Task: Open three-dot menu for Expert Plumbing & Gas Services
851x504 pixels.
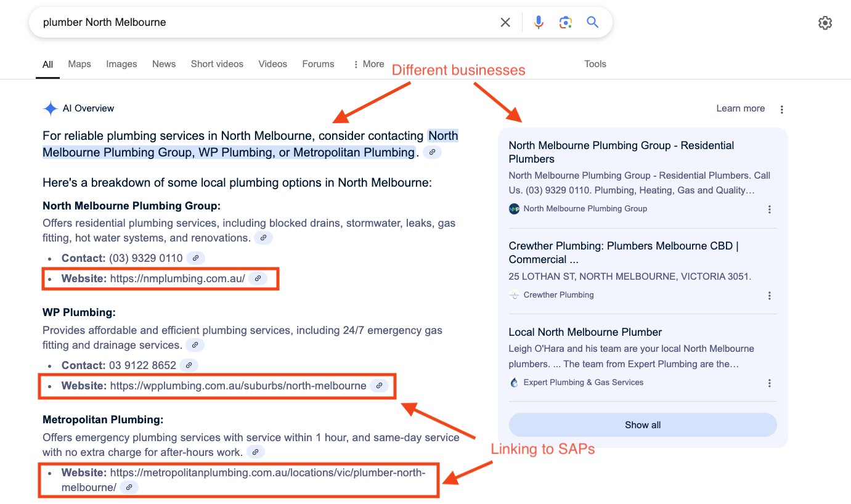Action: 770,383
